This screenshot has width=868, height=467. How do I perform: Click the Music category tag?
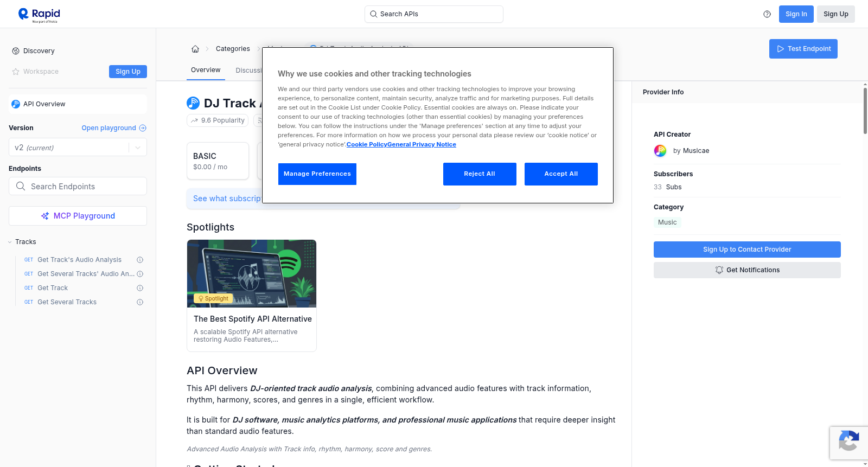pyautogui.click(x=667, y=222)
